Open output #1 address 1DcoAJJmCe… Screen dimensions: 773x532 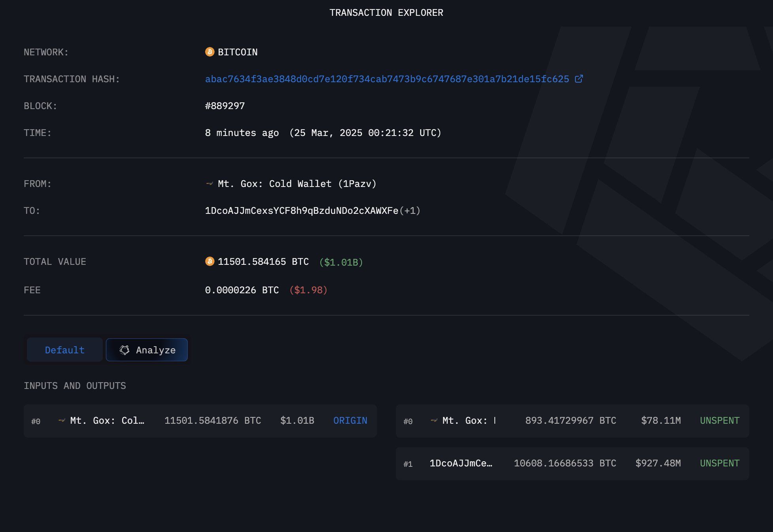[461, 463]
